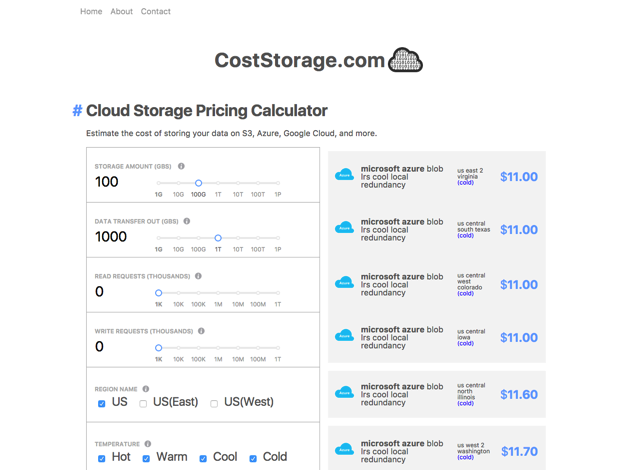
Task: Click $11.00 price for us east 2 virginia
Action: point(519,177)
